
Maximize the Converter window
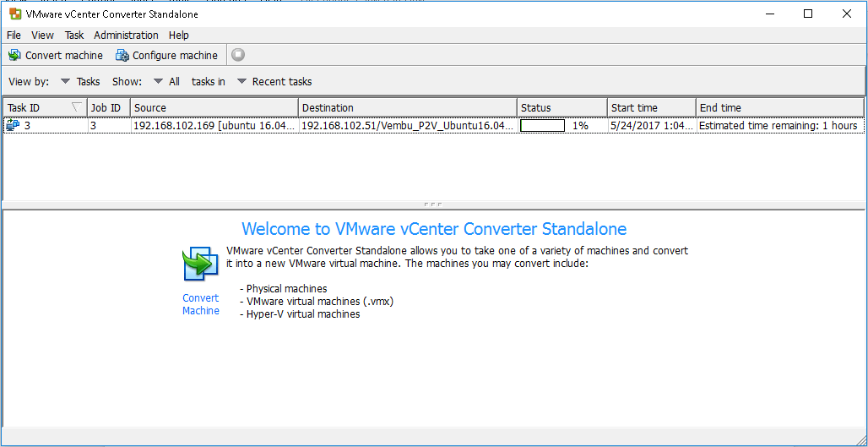point(808,14)
